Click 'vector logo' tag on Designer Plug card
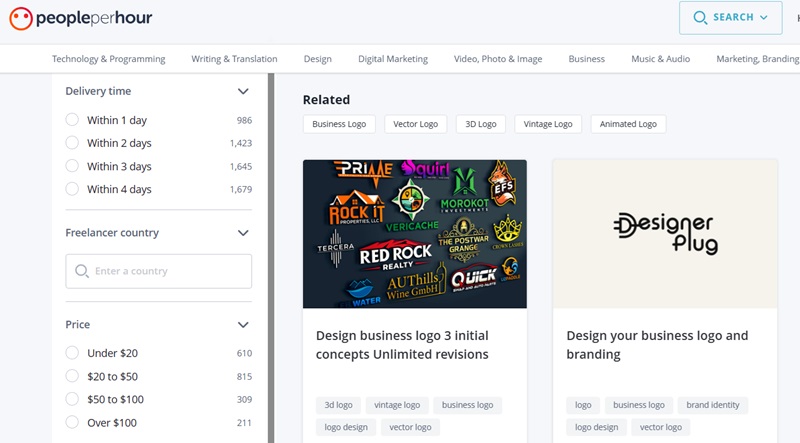Screen dimensions: 800x443 (x=661, y=427)
